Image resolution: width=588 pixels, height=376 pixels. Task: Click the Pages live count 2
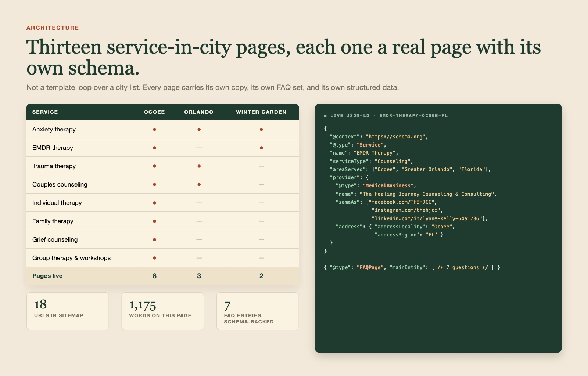pyautogui.click(x=261, y=276)
